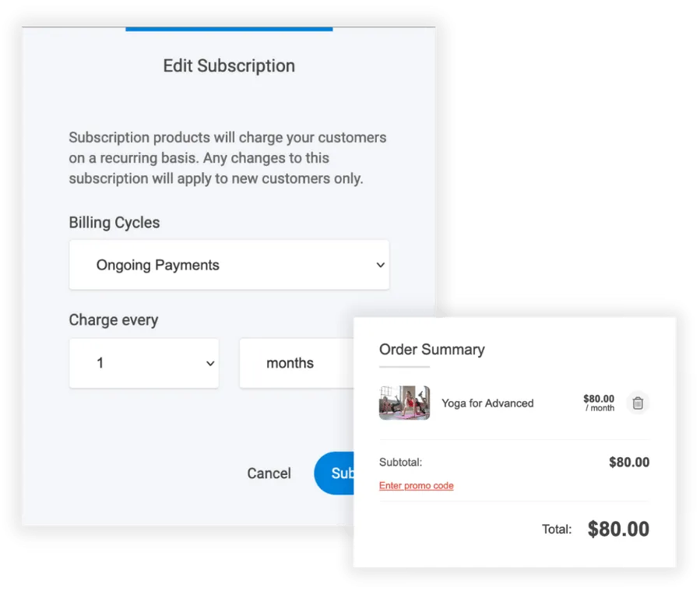Click the chevron on the interval dropdown

209,363
